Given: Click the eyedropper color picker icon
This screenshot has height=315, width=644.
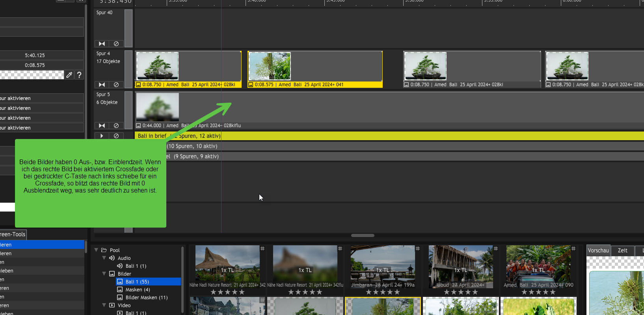Looking at the screenshot, I should (x=69, y=75).
